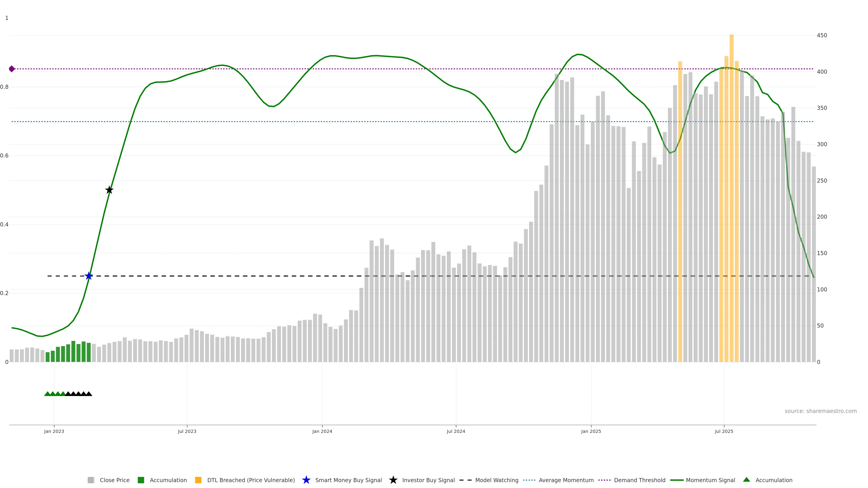Screen dimensions: 868x488
Task: Toggle the Close Price legend entry
Action: pyautogui.click(x=114, y=480)
